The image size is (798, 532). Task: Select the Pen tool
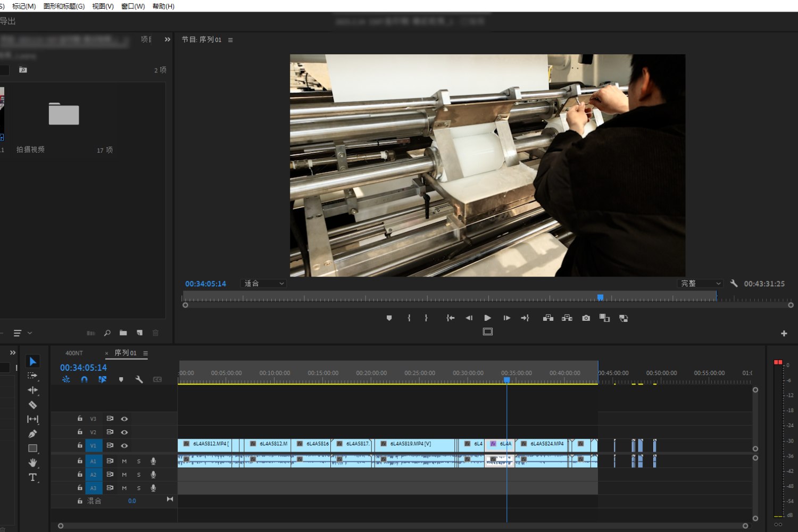32,434
